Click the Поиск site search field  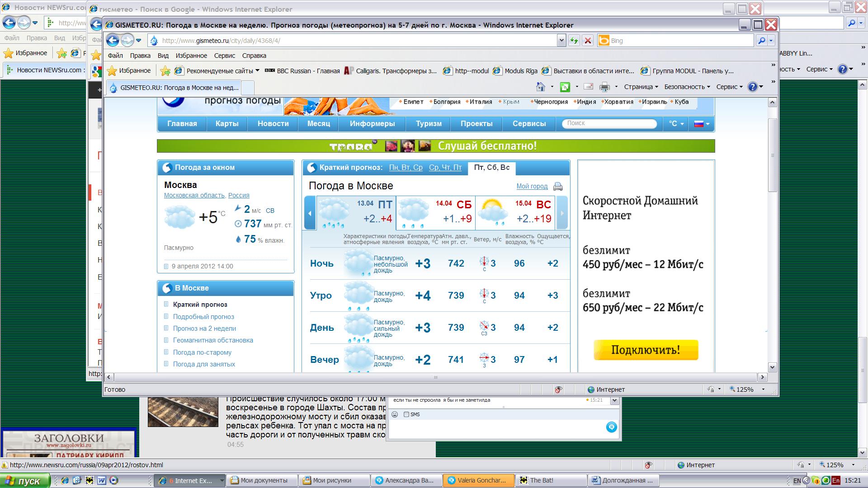pos(609,123)
